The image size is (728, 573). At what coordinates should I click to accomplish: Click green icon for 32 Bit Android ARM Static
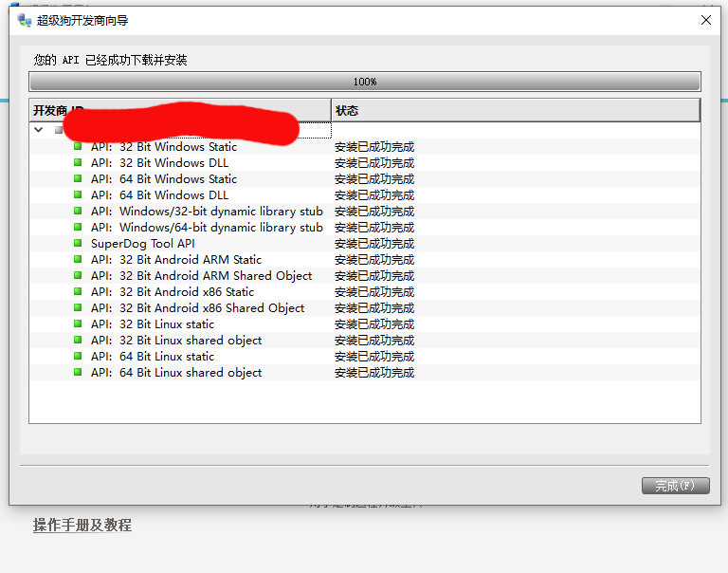78,259
